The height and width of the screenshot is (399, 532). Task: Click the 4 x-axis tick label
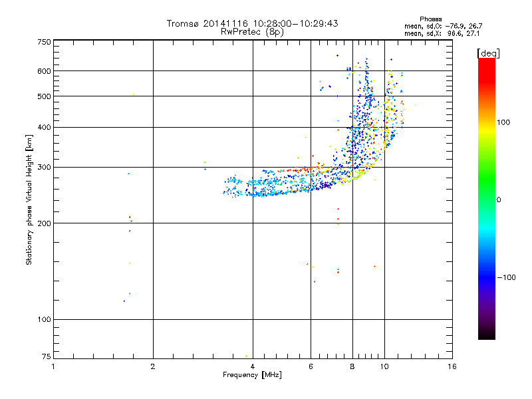[253, 366]
